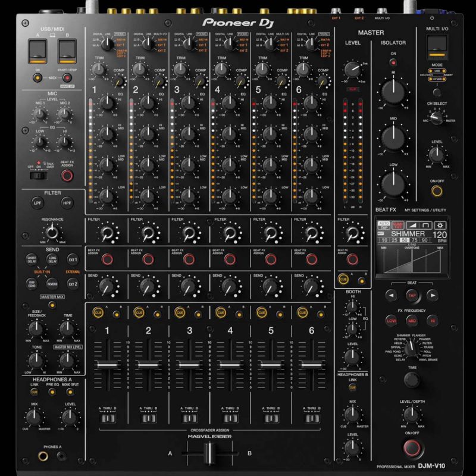Set channel 6 crossfader assign switch

(x=312, y=418)
